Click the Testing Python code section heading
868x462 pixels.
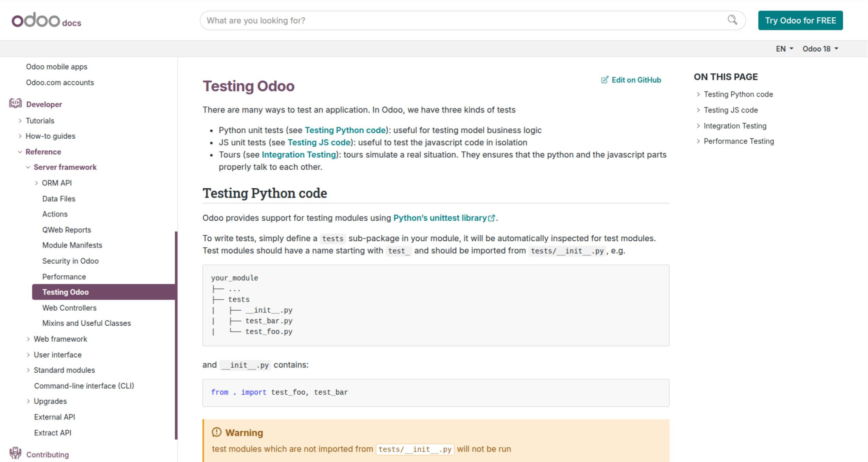(265, 193)
